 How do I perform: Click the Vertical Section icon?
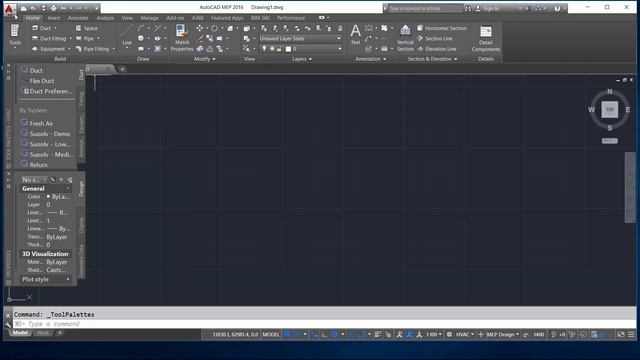coord(405,38)
